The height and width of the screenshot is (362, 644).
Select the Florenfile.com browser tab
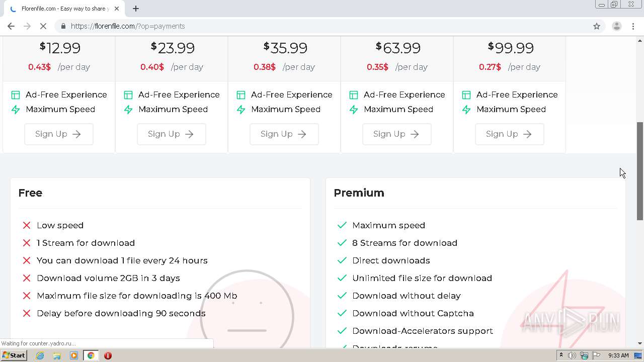(63, 9)
